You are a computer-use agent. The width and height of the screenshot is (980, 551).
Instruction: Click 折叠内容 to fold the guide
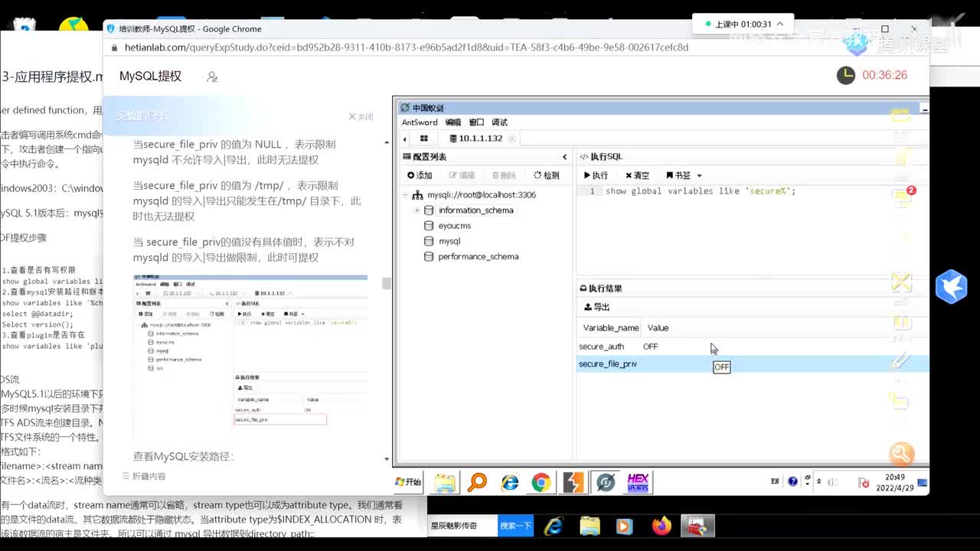[143, 476]
